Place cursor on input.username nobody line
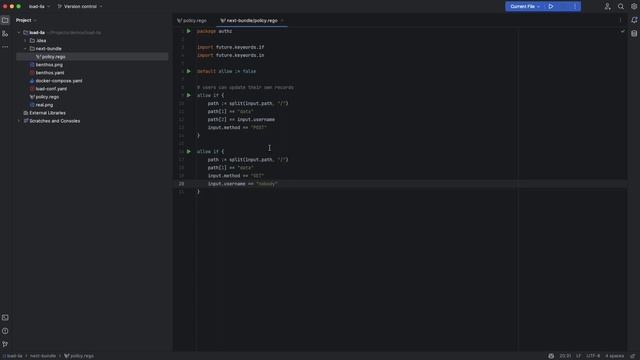Viewport: 640px width, 360px height. (x=242, y=184)
